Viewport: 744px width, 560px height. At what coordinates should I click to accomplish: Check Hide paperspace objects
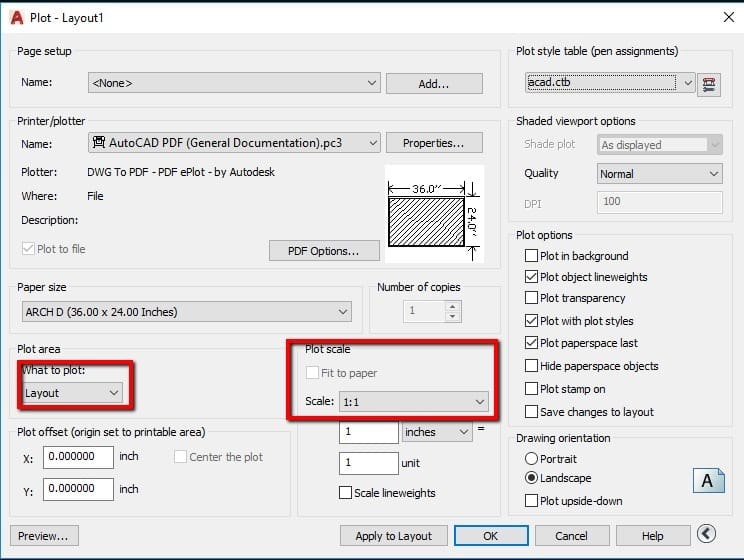click(531, 366)
